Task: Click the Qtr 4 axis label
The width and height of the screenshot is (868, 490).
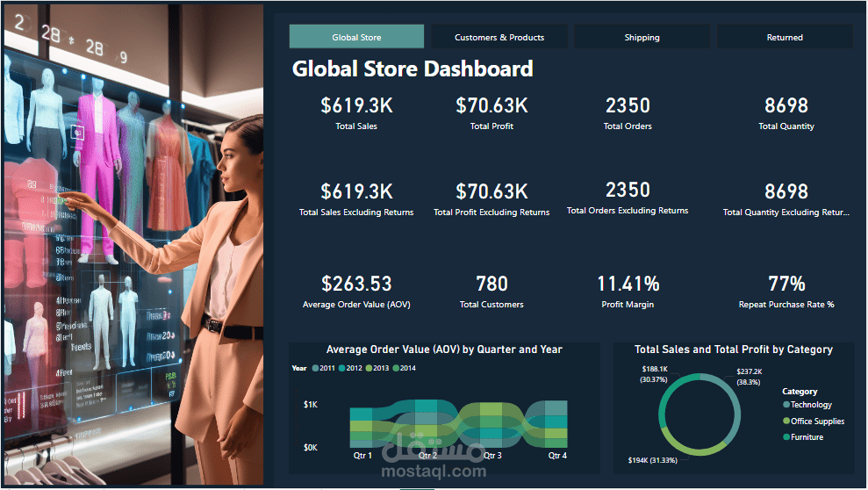Action: point(557,455)
